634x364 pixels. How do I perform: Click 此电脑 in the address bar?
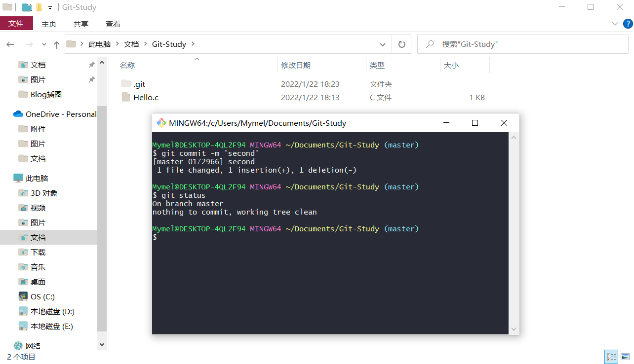pos(99,44)
